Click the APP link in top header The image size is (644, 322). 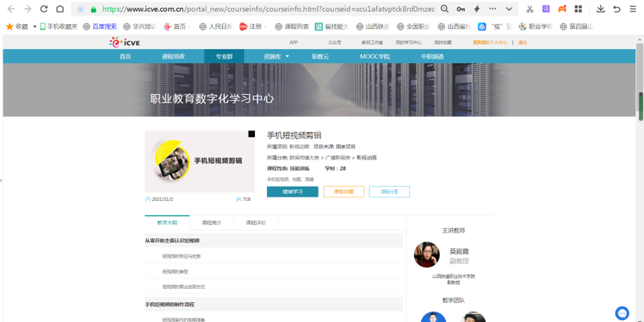pyautogui.click(x=293, y=43)
